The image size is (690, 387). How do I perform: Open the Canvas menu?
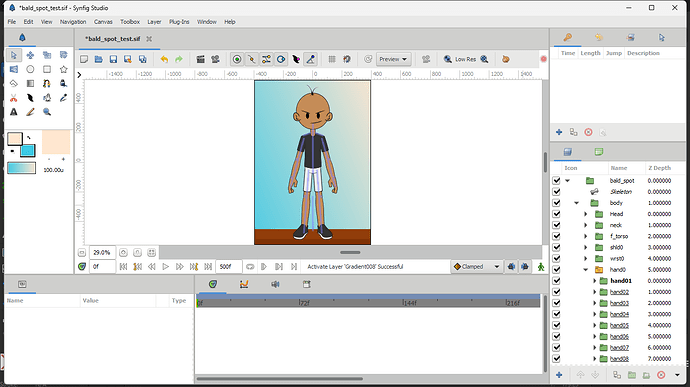[103, 22]
